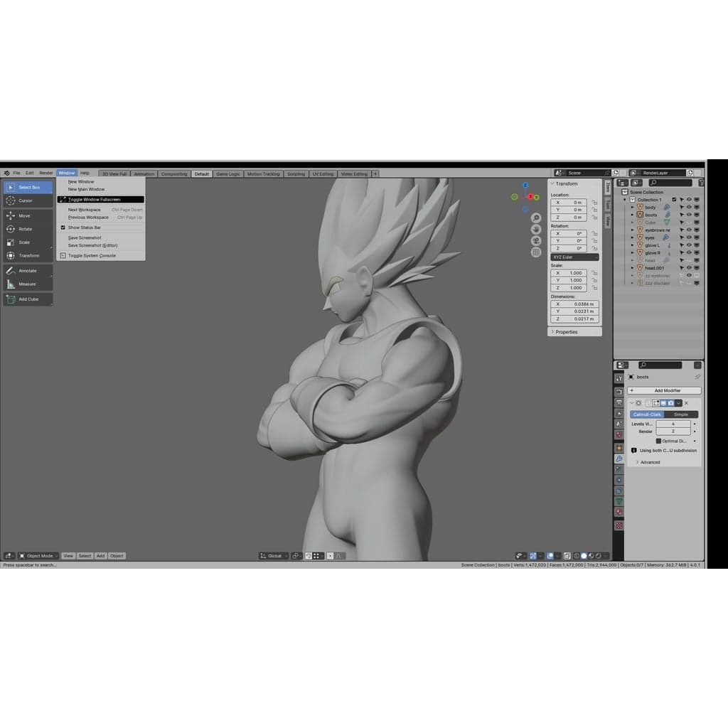
Task: Select the Add Cube tool
Action: [x=28, y=299]
